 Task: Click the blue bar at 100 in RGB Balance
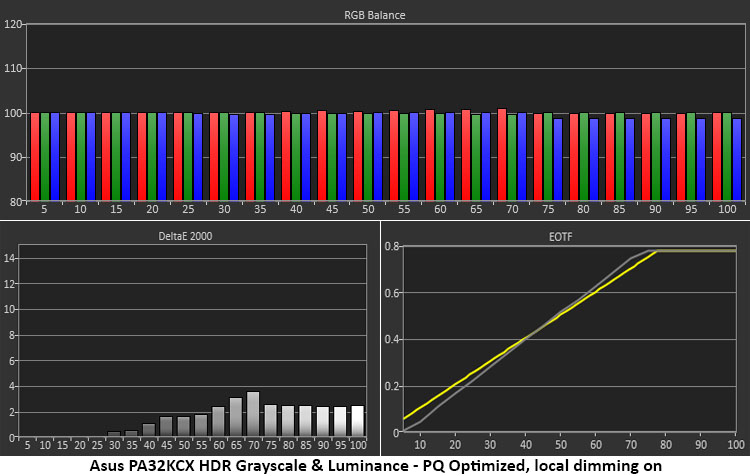click(737, 159)
